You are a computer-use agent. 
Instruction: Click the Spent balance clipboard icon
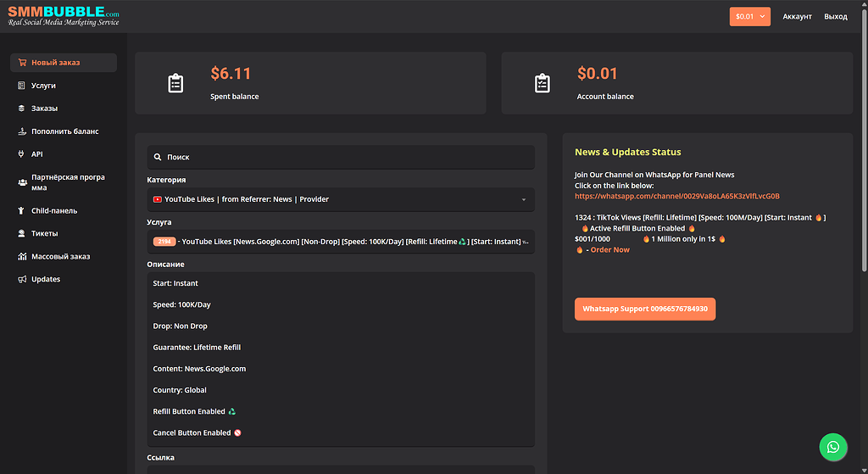[175, 84]
